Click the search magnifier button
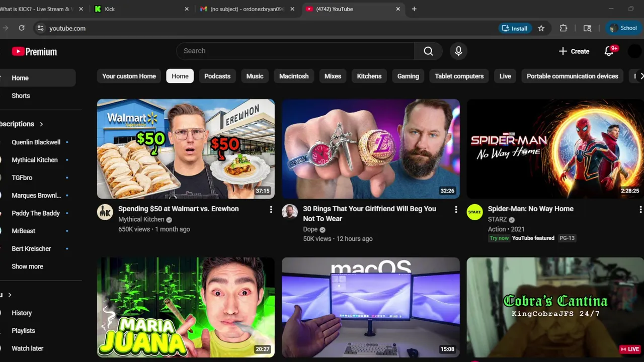Screen dimensions: 644x362 [x=428, y=51]
